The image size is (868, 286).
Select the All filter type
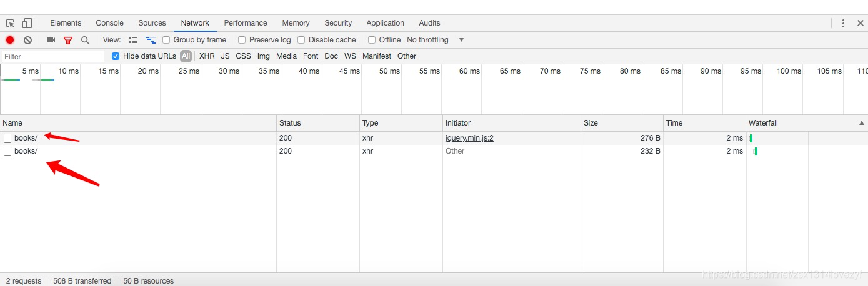tap(186, 56)
